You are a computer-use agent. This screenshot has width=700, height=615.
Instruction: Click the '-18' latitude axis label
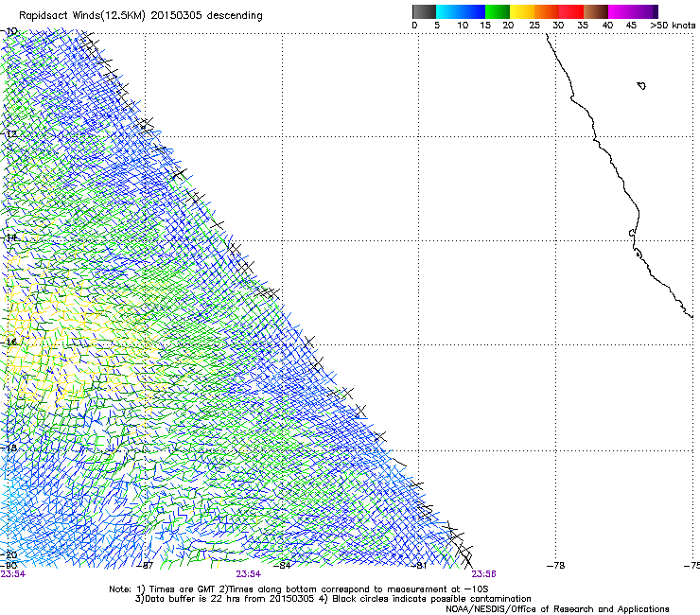[x=9, y=448]
